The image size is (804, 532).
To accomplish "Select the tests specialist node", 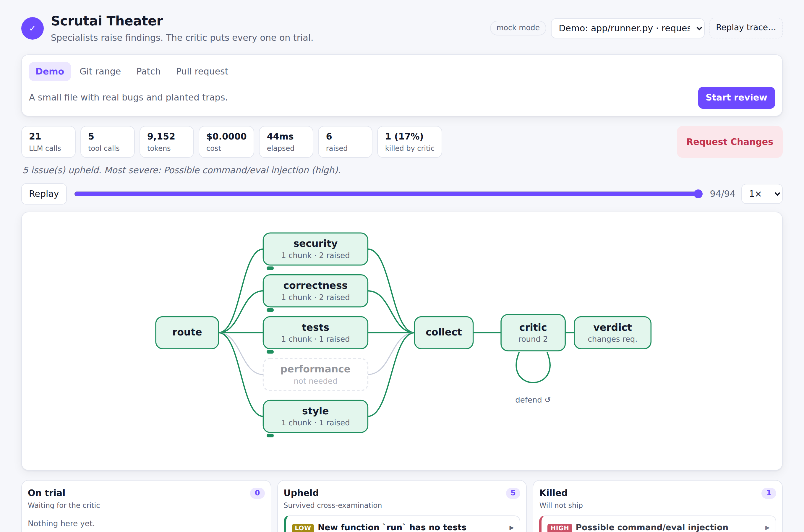I will point(315,332).
